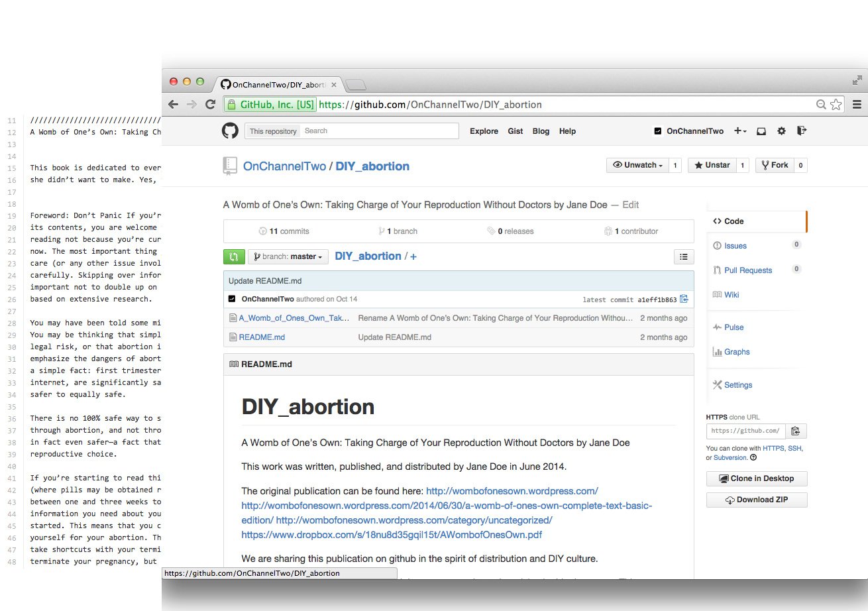Open a new browser tab
This screenshot has height=611, width=868.
356,85
